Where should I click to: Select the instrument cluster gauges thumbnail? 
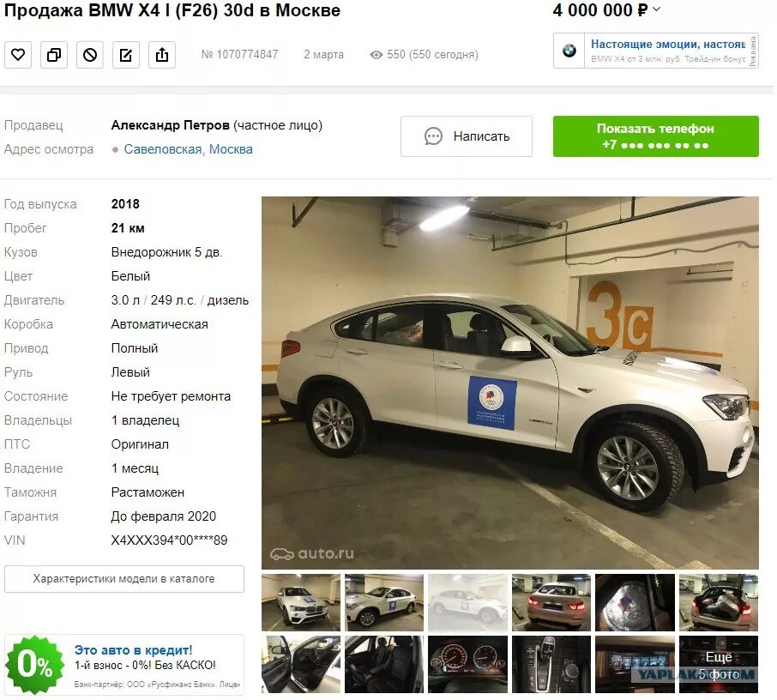[x=467, y=664]
